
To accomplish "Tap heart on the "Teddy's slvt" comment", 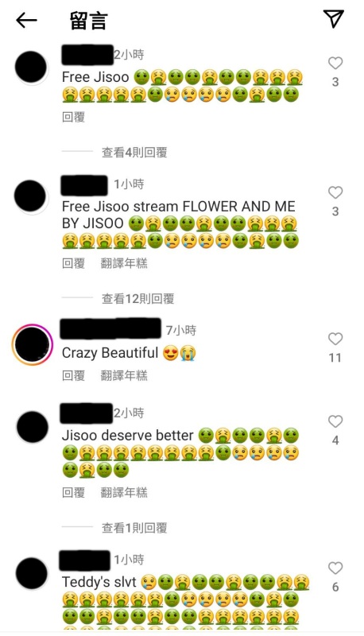I will coord(335,568).
